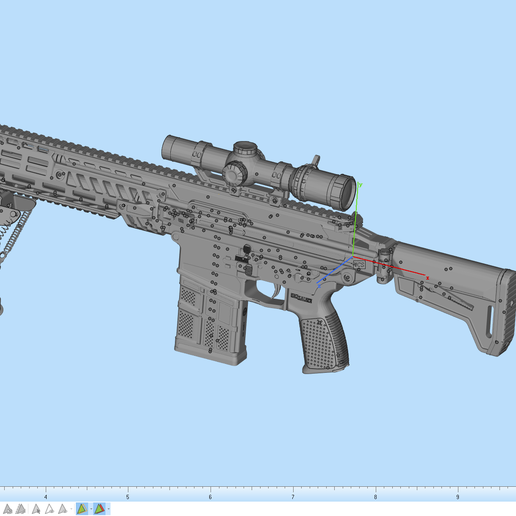Toggle the green pyramid with red face icon
The width and height of the screenshot is (516, 516).
(99, 509)
